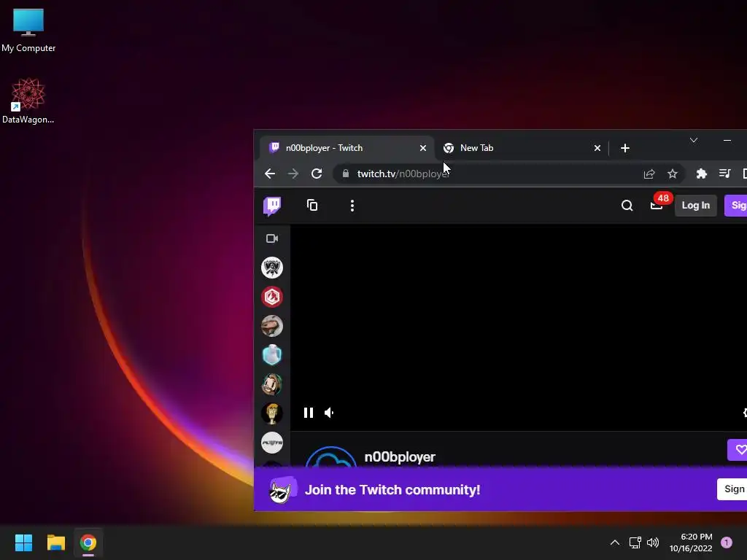The width and height of the screenshot is (747, 560).
Task: Pause the stream video
Action: click(309, 413)
